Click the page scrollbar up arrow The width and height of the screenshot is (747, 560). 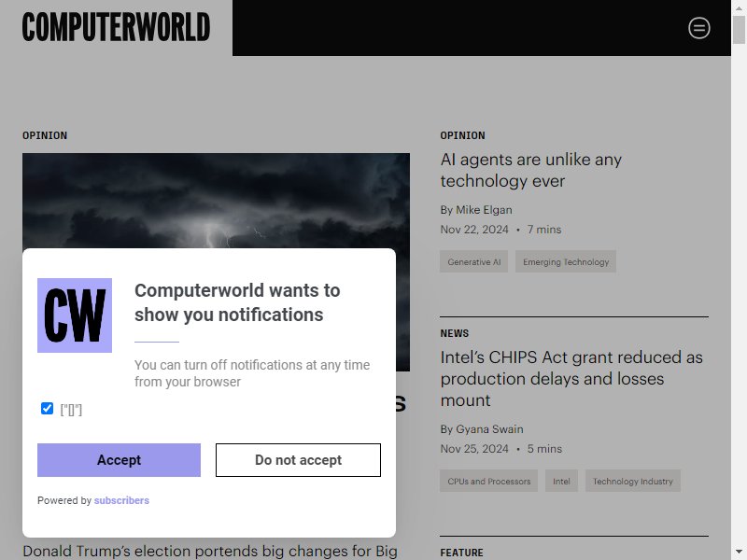pos(739,7)
